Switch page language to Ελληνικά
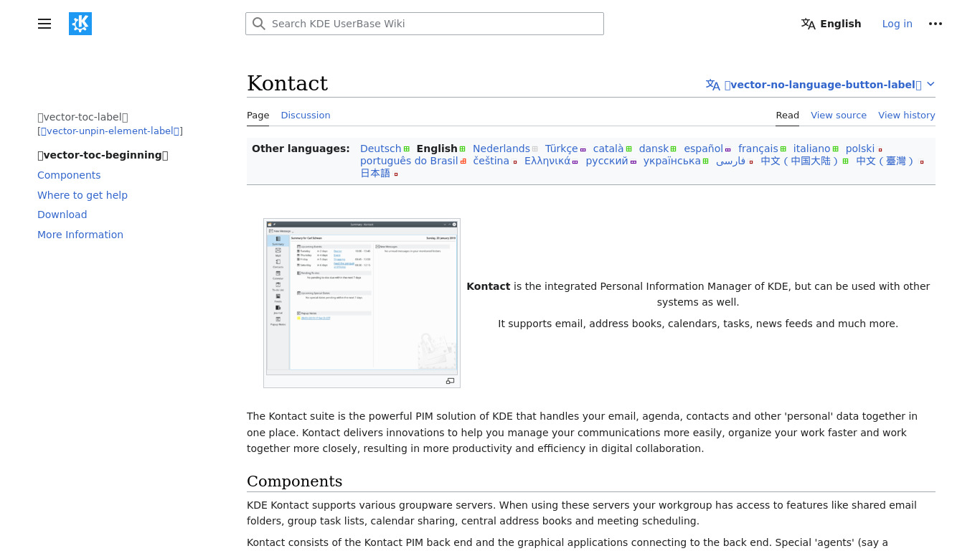Image resolution: width=980 pixels, height=551 pixels. pyautogui.click(x=547, y=161)
